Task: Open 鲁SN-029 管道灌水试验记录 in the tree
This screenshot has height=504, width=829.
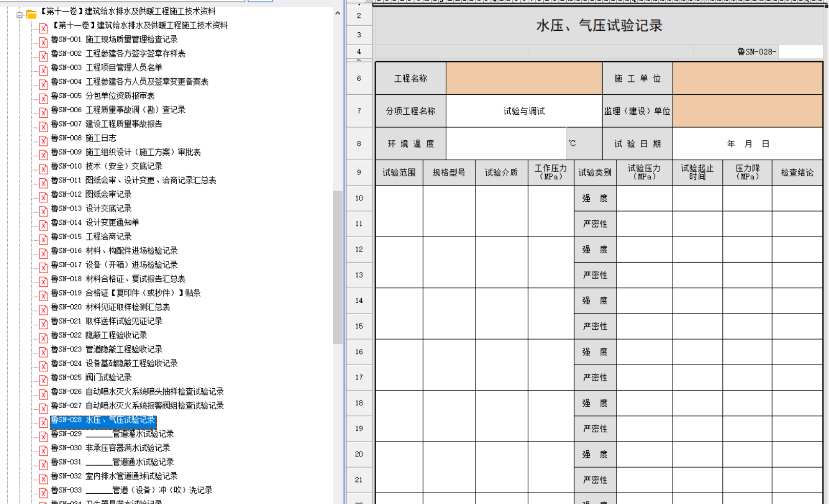Action: [112, 434]
